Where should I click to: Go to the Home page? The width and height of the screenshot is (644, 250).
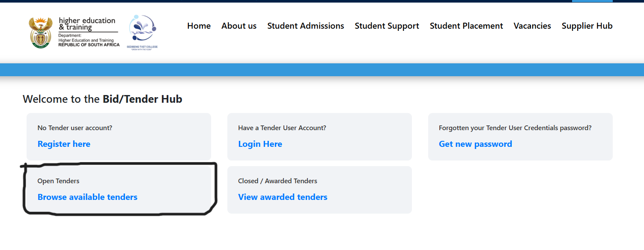[199, 26]
